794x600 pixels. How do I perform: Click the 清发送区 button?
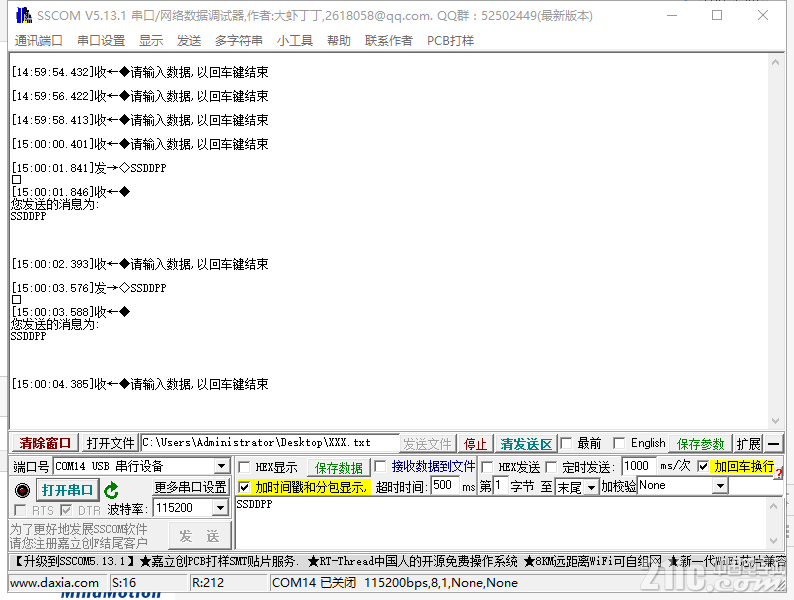click(x=526, y=444)
